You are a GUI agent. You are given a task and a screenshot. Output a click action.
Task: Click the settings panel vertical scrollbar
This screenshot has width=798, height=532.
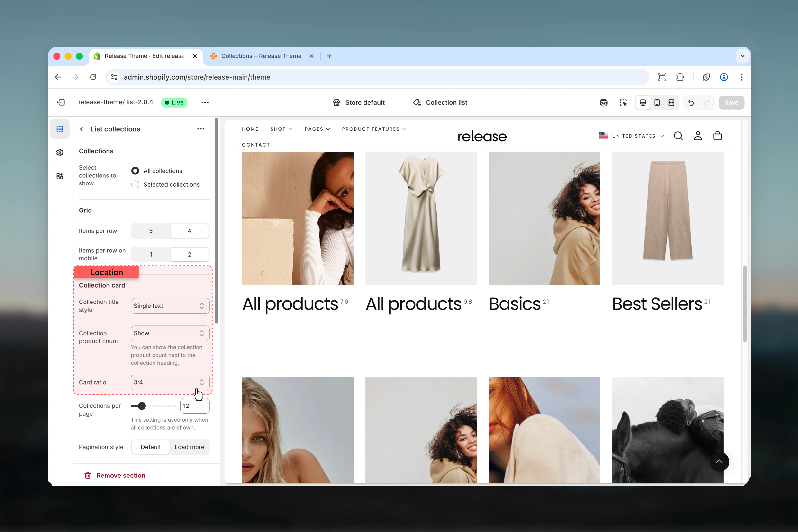pyautogui.click(x=216, y=220)
